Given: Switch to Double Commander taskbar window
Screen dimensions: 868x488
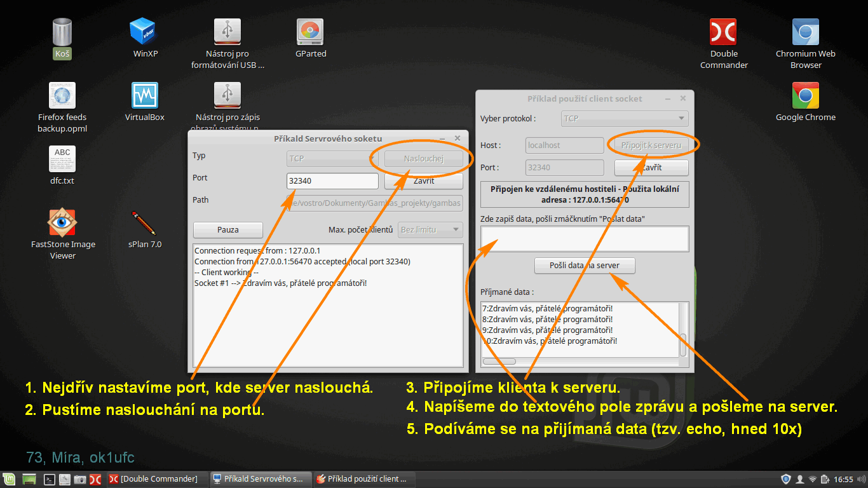Looking at the screenshot, I should pos(154,479).
